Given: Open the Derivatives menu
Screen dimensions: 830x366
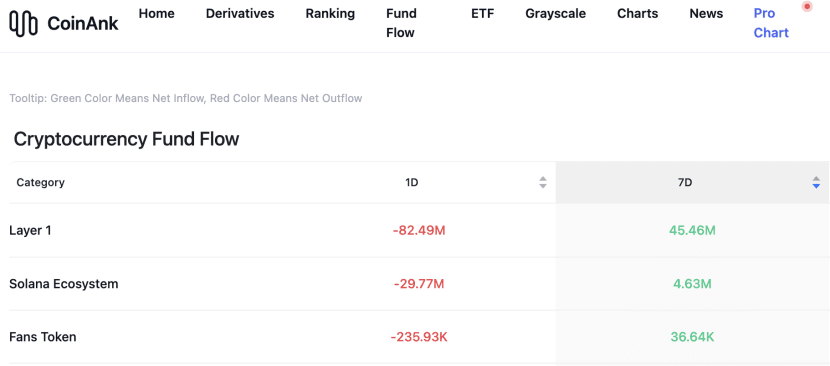Looking at the screenshot, I should pyautogui.click(x=240, y=13).
